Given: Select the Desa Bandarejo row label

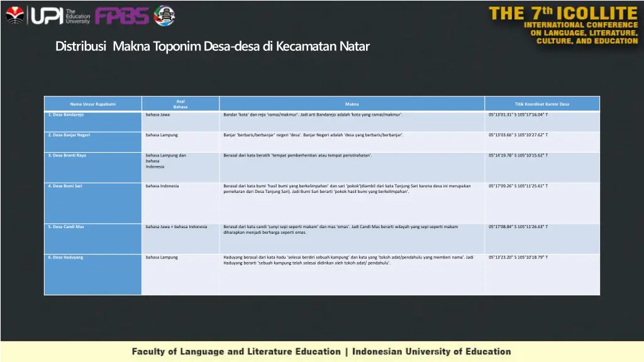Looking at the screenshot, I should pos(66,115).
